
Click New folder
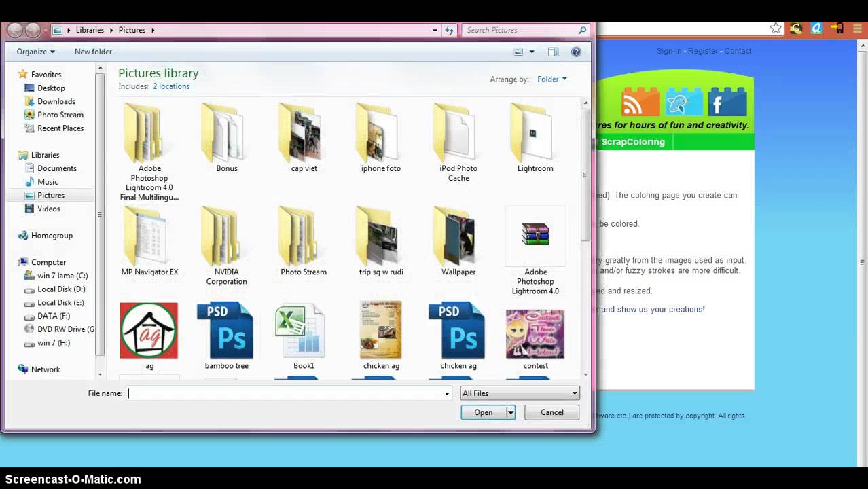tap(93, 52)
